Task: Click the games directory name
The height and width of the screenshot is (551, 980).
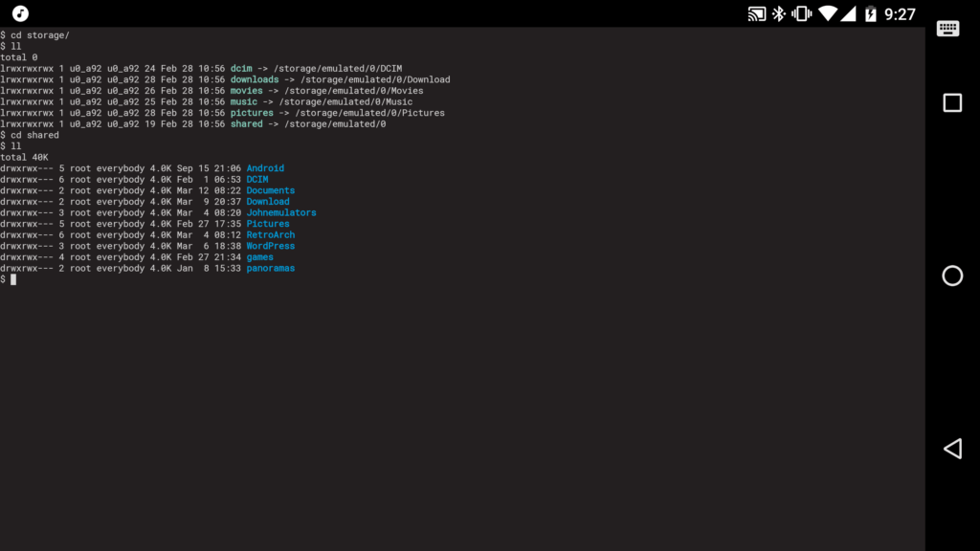Action: point(260,257)
